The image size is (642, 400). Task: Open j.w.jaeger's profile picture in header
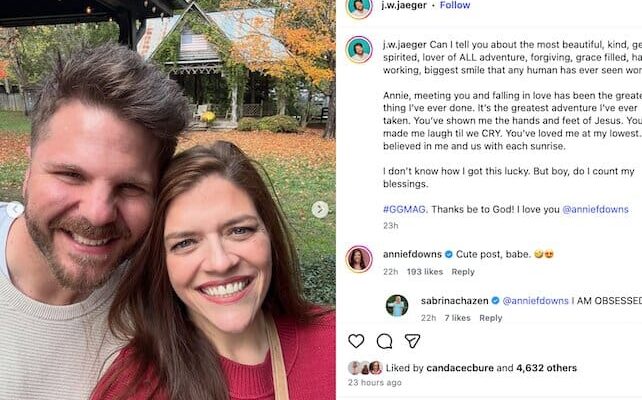(x=359, y=7)
